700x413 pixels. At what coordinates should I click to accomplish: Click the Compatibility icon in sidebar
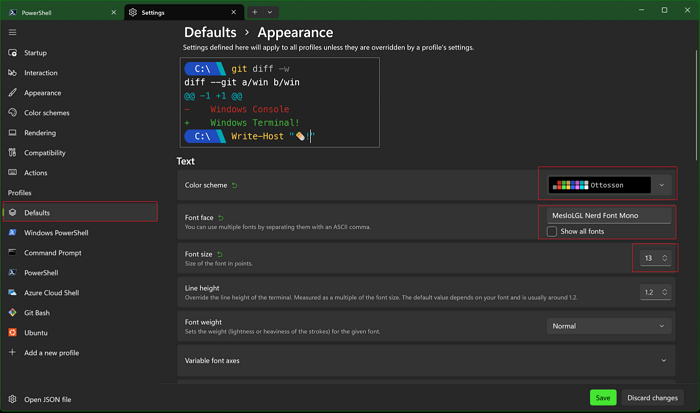tap(12, 153)
